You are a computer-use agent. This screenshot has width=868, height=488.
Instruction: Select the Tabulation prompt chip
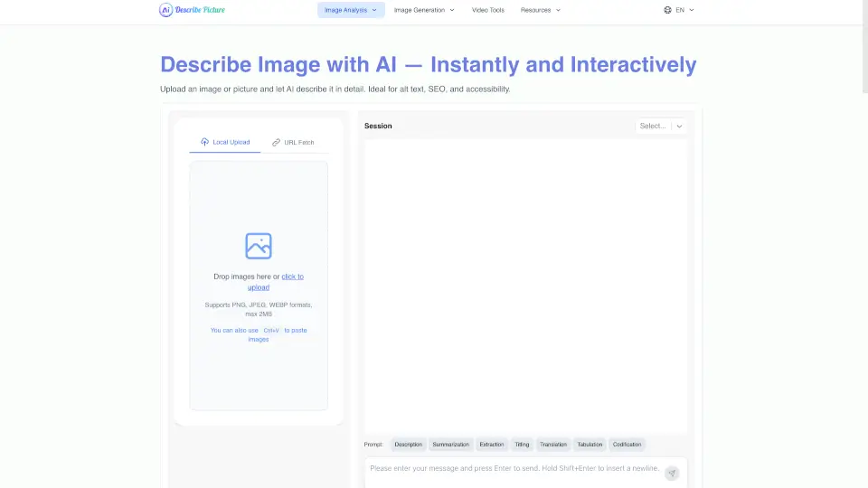[x=590, y=445]
